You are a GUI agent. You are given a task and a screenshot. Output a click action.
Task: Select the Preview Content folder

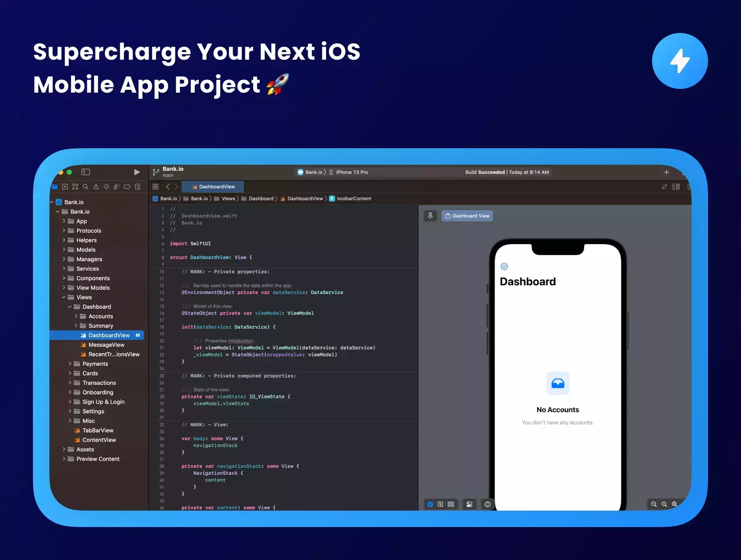tap(93, 459)
